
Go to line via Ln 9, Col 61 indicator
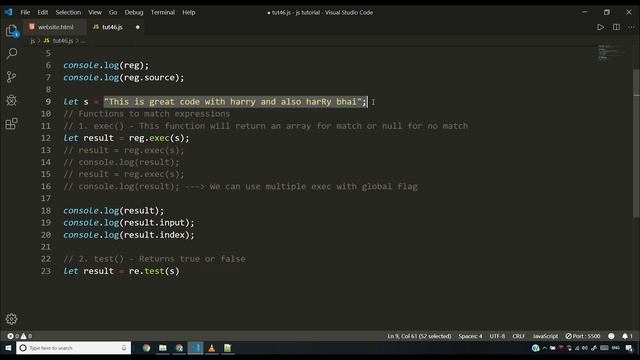(419, 336)
